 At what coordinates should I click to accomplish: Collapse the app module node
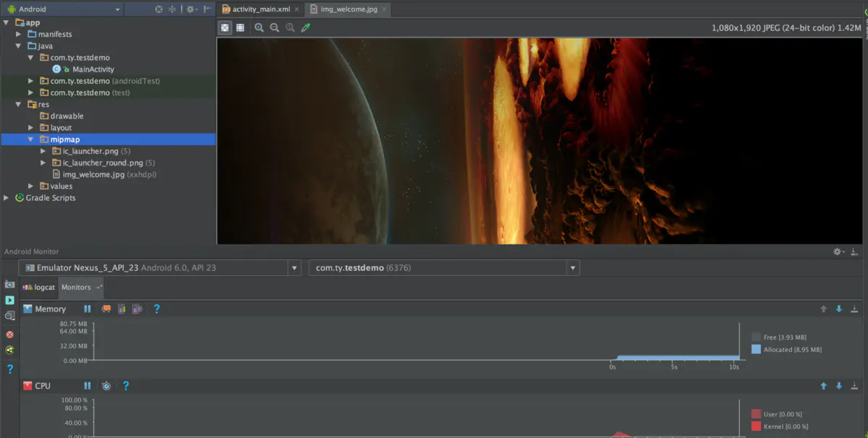(x=7, y=22)
